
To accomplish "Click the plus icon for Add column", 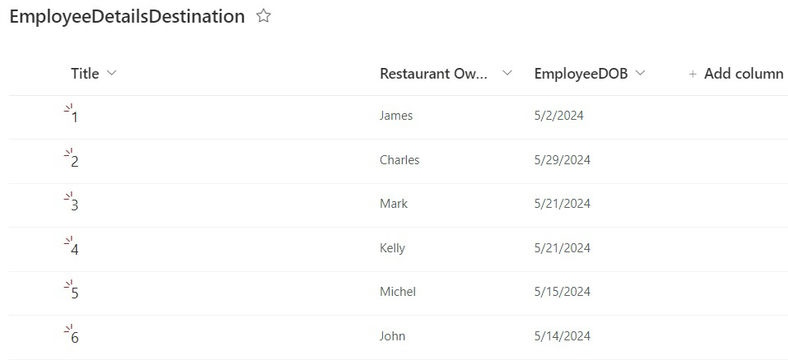I will pos(693,74).
